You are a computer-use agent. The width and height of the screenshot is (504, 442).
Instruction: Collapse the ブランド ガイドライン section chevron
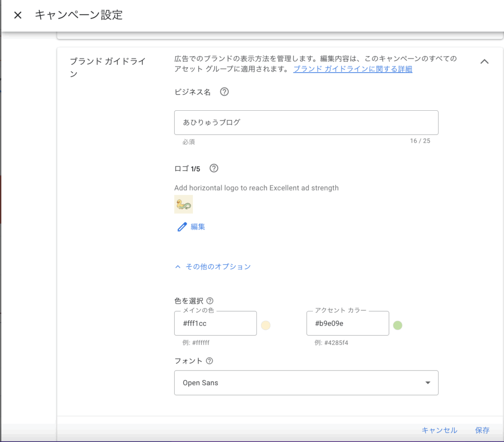pyautogui.click(x=484, y=62)
